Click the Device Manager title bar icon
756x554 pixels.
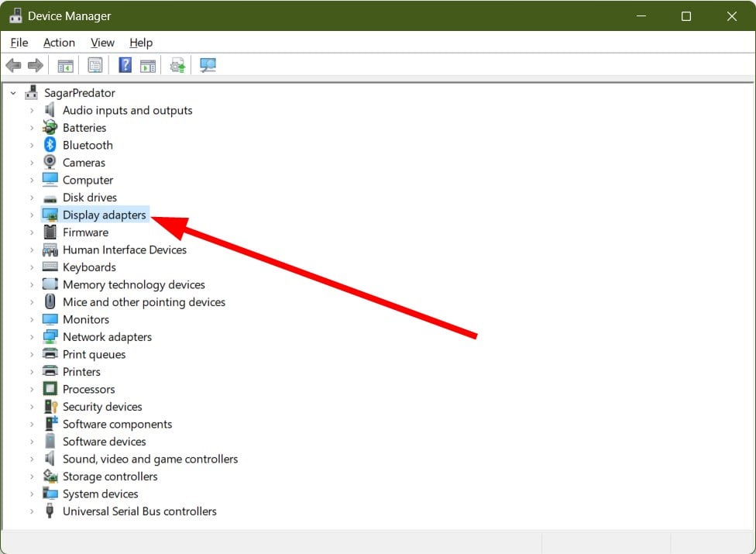click(x=16, y=15)
